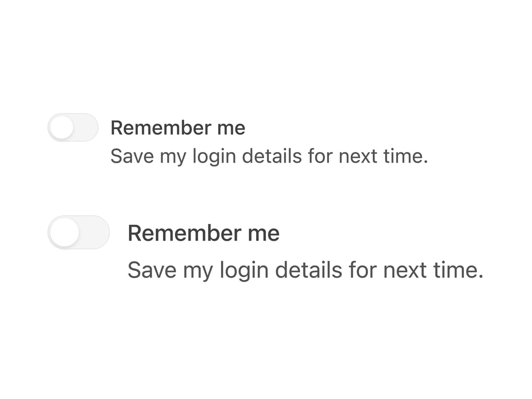Click the larger Save my login details description

(305, 270)
